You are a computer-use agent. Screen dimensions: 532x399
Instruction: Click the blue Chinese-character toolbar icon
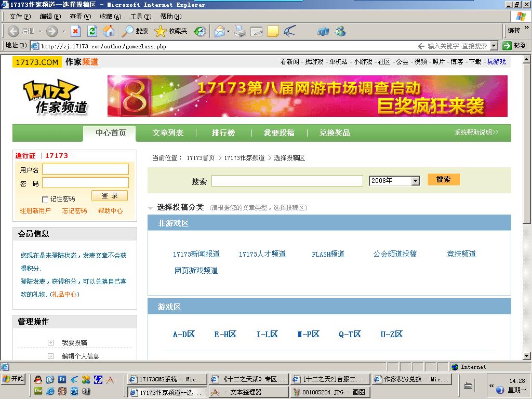(x=323, y=32)
